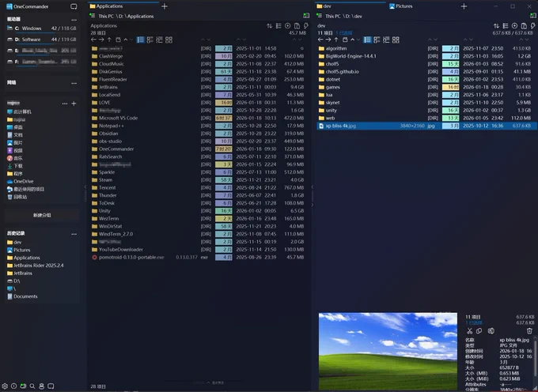The image size is (538, 392).
Task: Select the third view mode in dev pane
Action: [x=386, y=40]
